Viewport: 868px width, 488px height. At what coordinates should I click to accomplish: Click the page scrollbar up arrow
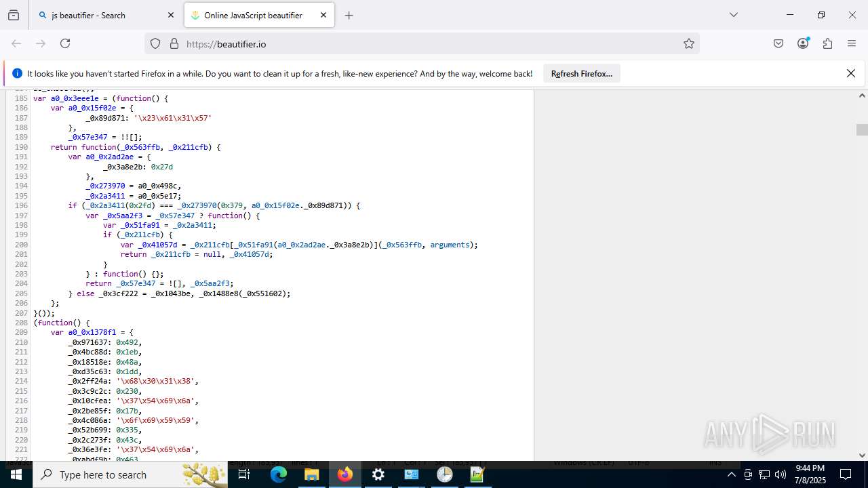(862, 96)
